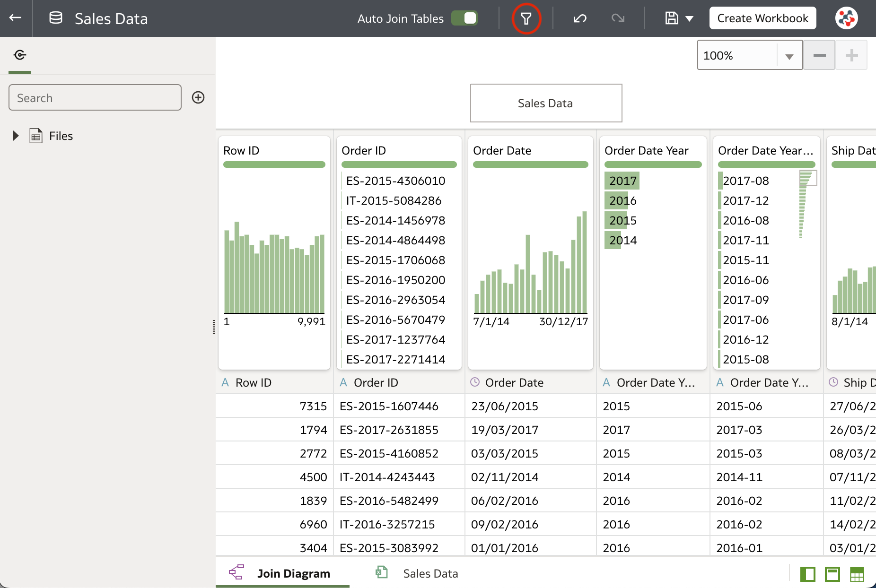The image size is (876, 588).
Task: Expand the Files tree node
Action: point(16,136)
